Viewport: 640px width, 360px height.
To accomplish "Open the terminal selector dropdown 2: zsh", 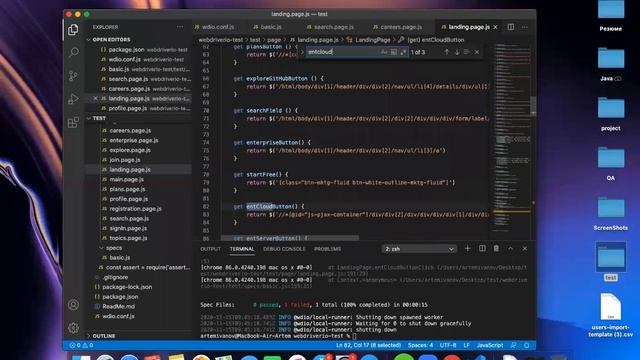I will pos(419,249).
